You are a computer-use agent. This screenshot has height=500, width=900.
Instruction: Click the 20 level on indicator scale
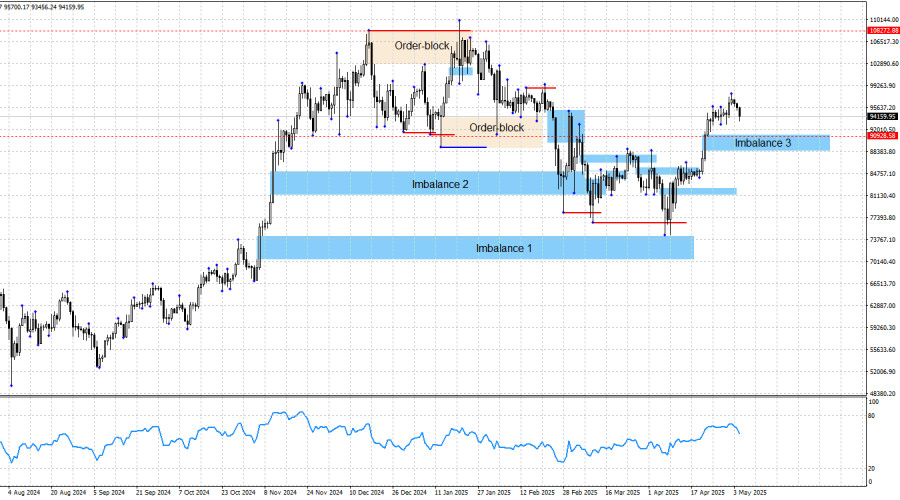872,469
